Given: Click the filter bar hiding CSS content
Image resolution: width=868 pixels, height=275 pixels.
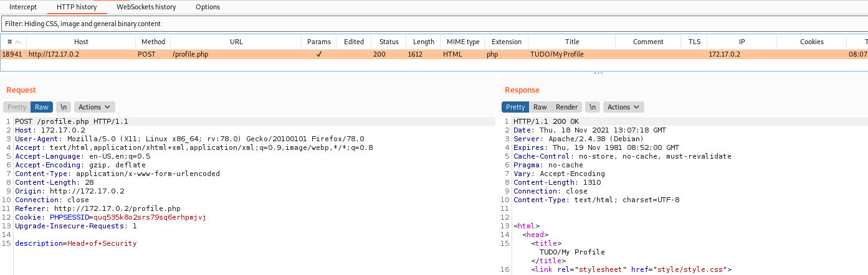Looking at the screenshot, I should coord(434,24).
